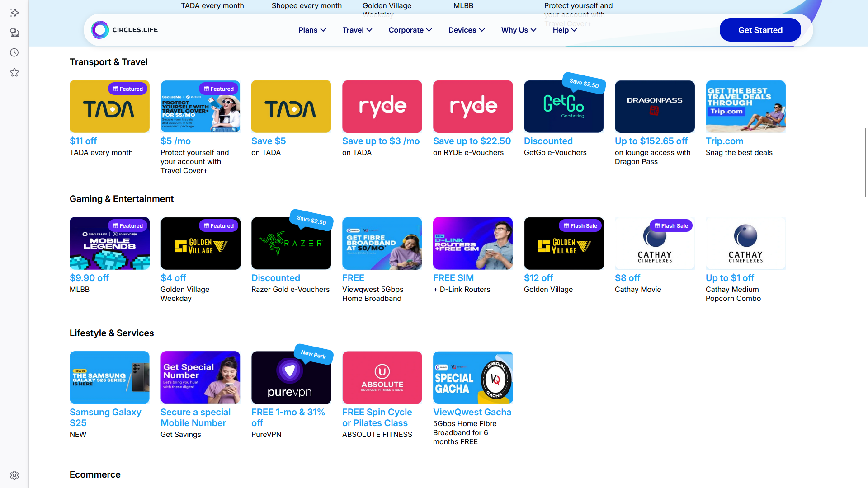Click the 'Gaming & Entertainment' heading
Screen dimensions: 868x488
(122, 199)
